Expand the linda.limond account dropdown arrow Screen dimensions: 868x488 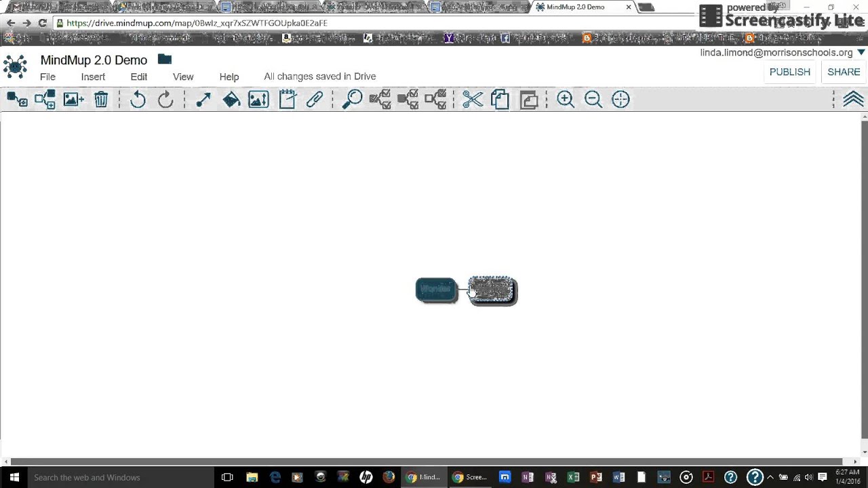861,52
